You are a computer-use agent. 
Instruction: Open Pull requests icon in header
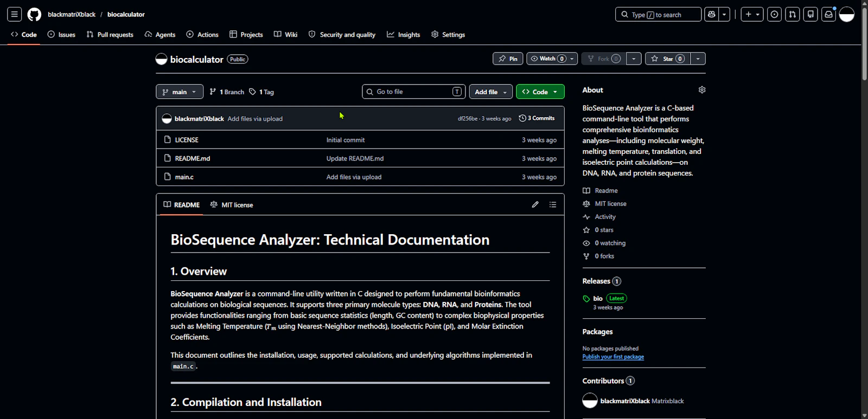tap(793, 15)
